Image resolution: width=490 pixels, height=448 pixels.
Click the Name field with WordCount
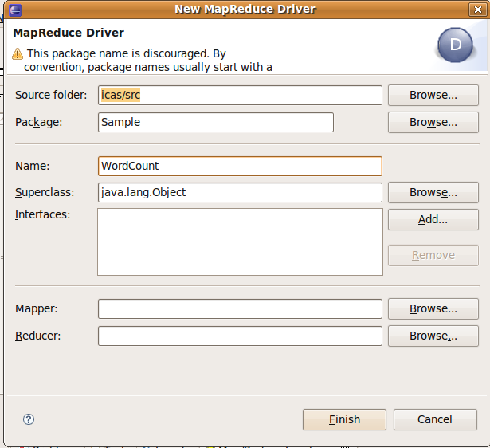coord(240,166)
